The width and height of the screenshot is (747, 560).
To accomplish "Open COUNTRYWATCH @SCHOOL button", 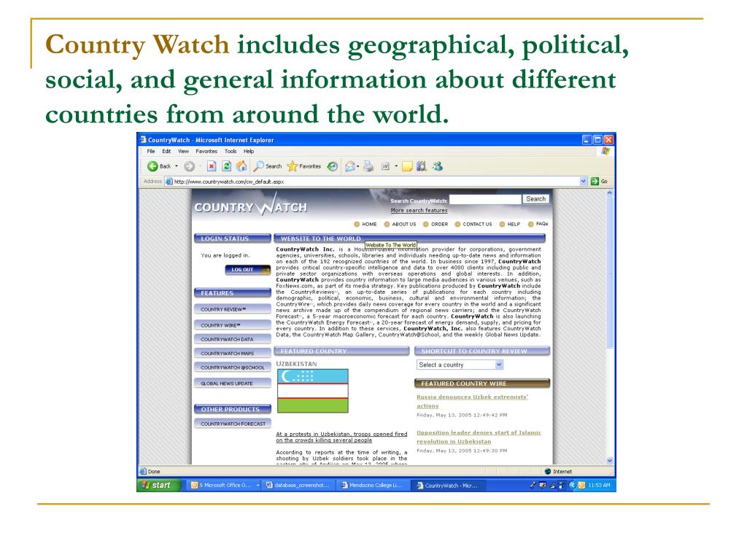I will 233,367.
